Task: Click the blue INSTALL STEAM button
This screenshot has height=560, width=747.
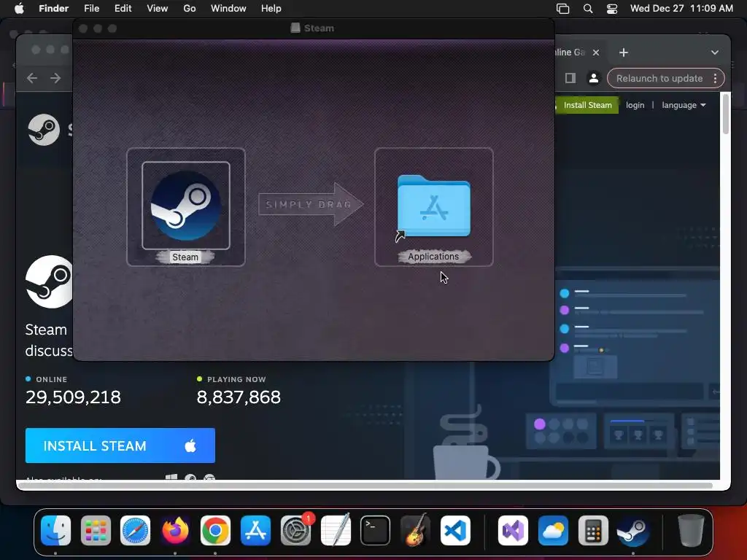Action: [x=120, y=446]
